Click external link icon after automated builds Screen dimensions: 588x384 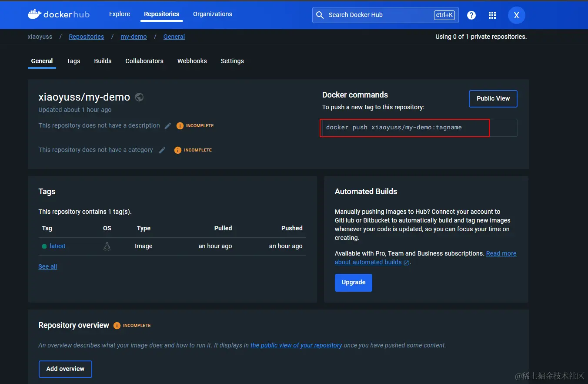point(406,263)
